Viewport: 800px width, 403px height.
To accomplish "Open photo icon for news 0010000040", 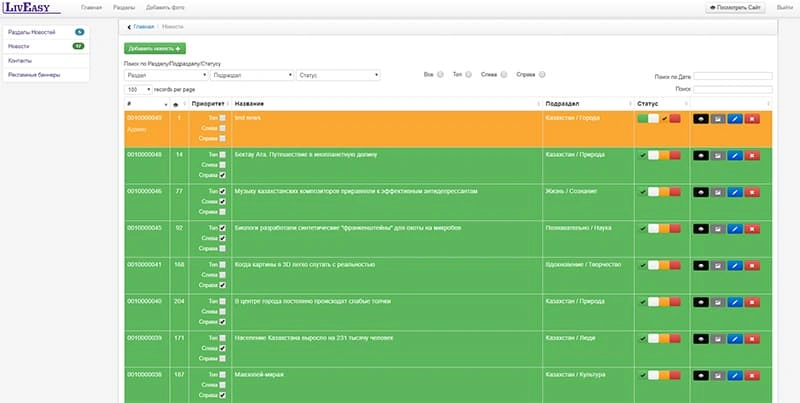I will (x=718, y=303).
